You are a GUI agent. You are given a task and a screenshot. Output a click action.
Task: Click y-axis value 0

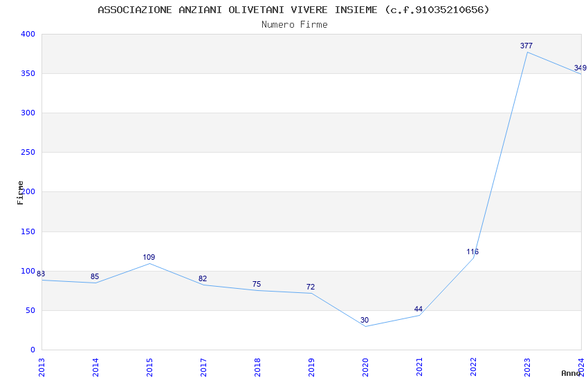[x=33, y=350]
